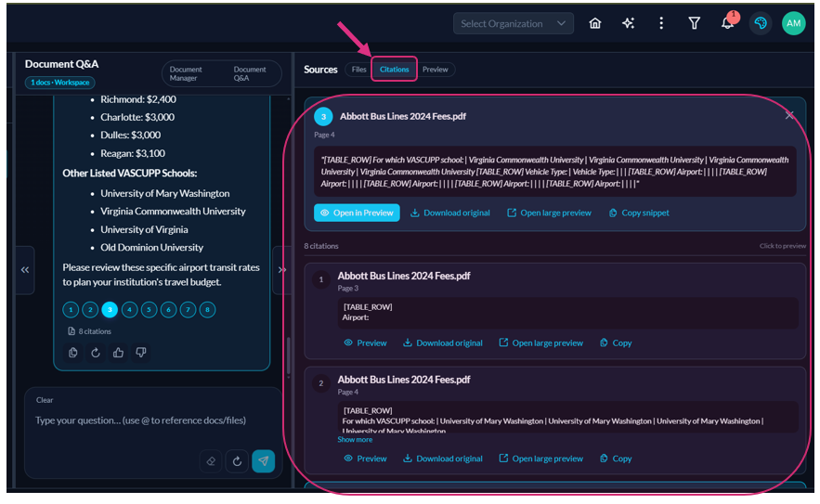Viewport: 820px width, 504px height.
Task: Regenerate the answer with the retry icon
Action: point(95,353)
